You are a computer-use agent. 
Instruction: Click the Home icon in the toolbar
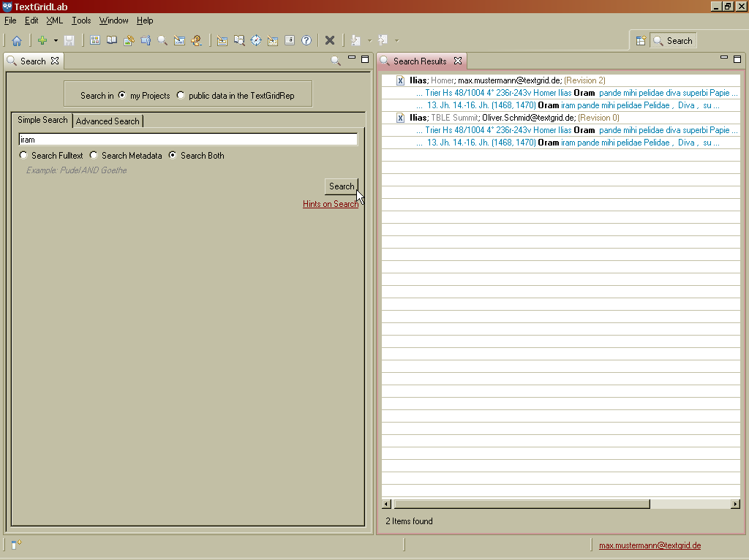click(16, 41)
